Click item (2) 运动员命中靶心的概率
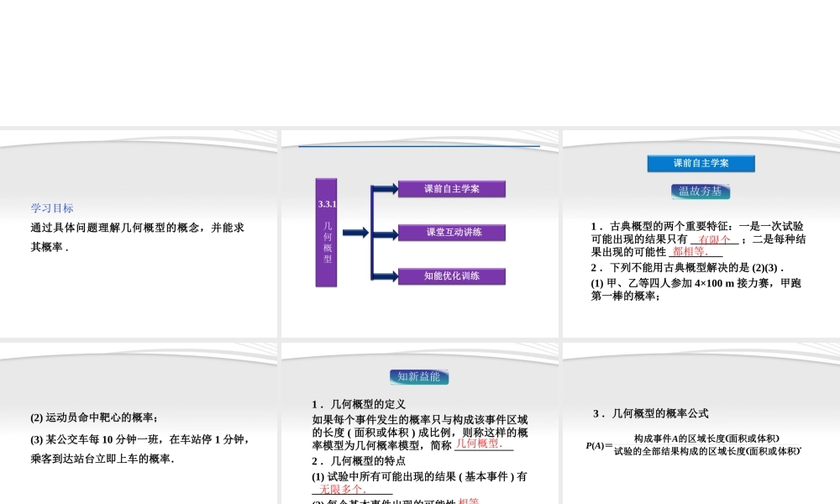840x504 pixels. point(94,417)
